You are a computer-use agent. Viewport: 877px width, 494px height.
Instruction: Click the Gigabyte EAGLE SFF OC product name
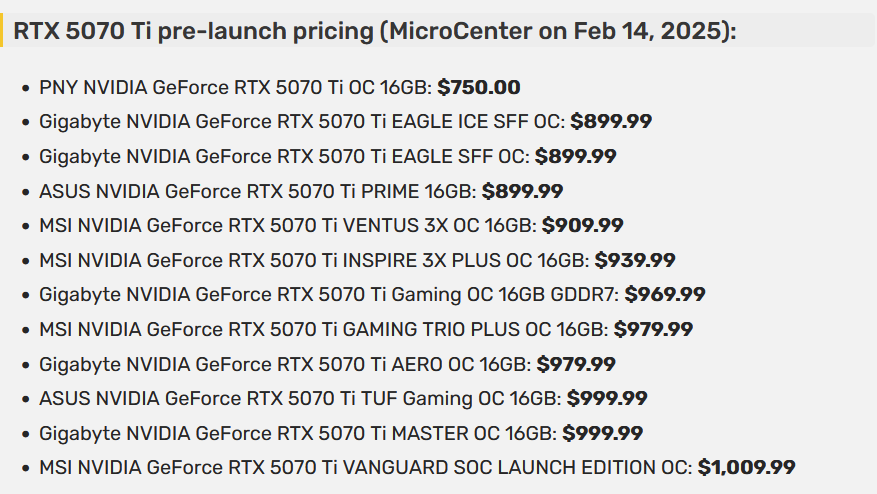coord(284,157)
